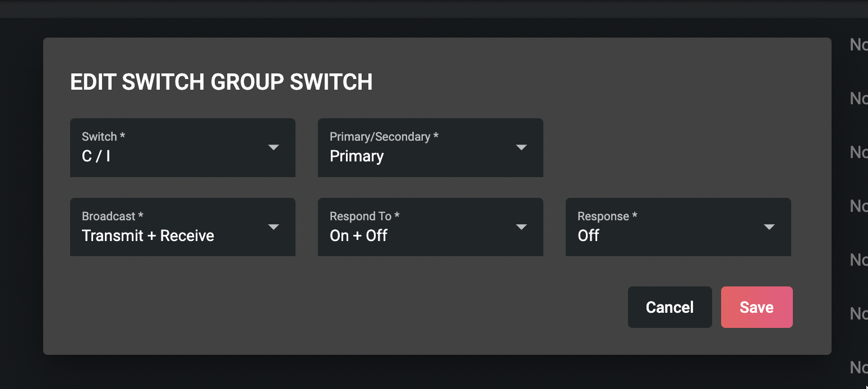
Task: Open the Switch dropdown showing C / I
Action: tap(168, 155)
